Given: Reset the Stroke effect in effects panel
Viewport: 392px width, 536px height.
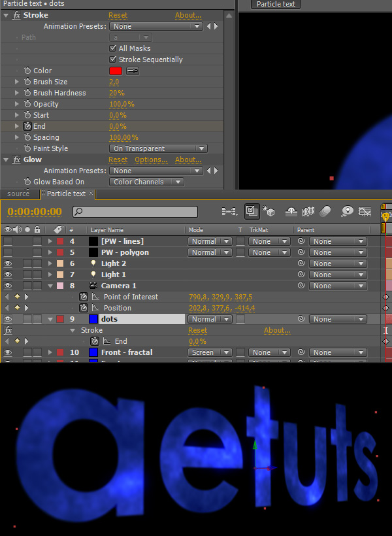Looking at the screenshot, I should click(118, 16).
